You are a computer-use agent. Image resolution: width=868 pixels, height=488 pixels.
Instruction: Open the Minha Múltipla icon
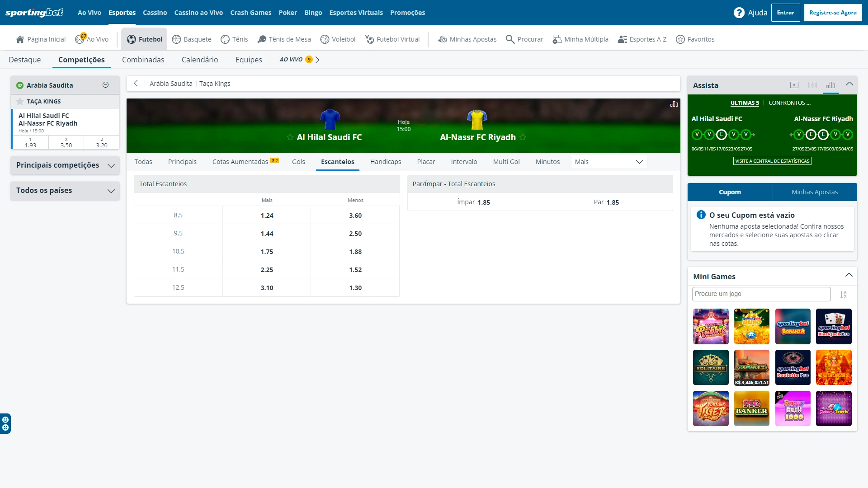(557, 39)
